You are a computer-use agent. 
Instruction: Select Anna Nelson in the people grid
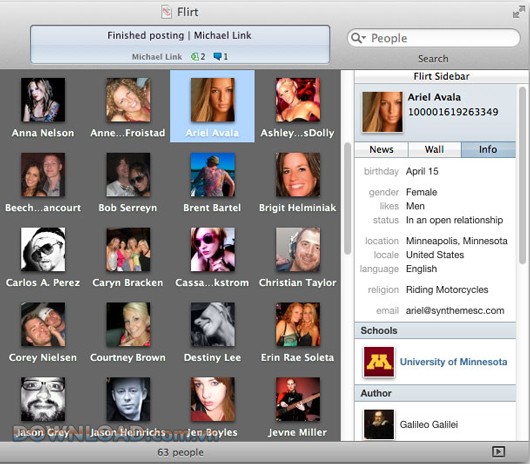(43, 100)
